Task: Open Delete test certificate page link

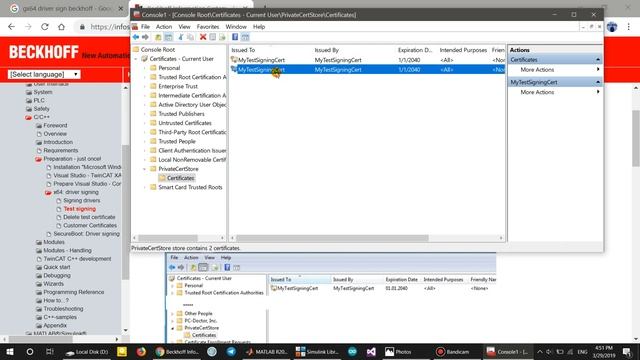Action: (89, 217)
